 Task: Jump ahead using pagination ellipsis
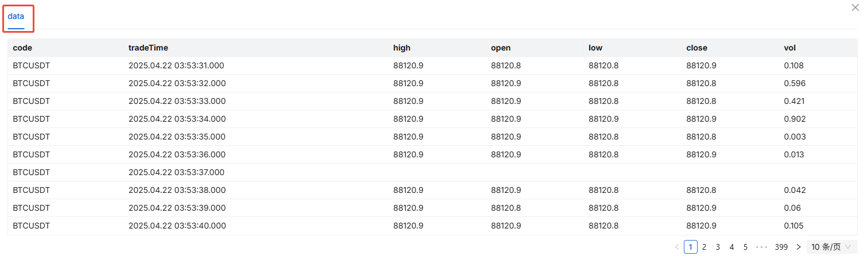[761, 247]
